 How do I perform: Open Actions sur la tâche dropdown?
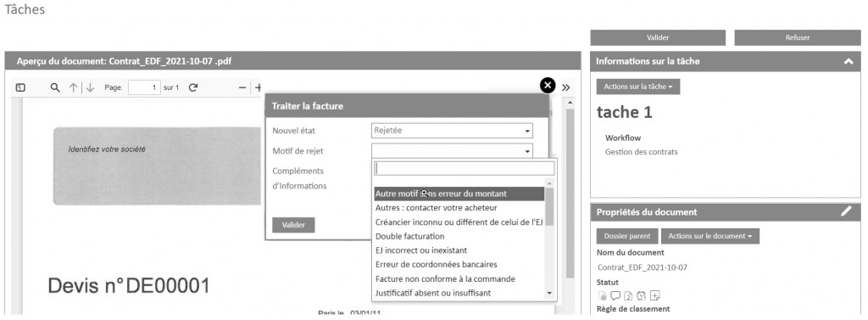(637, 87)
